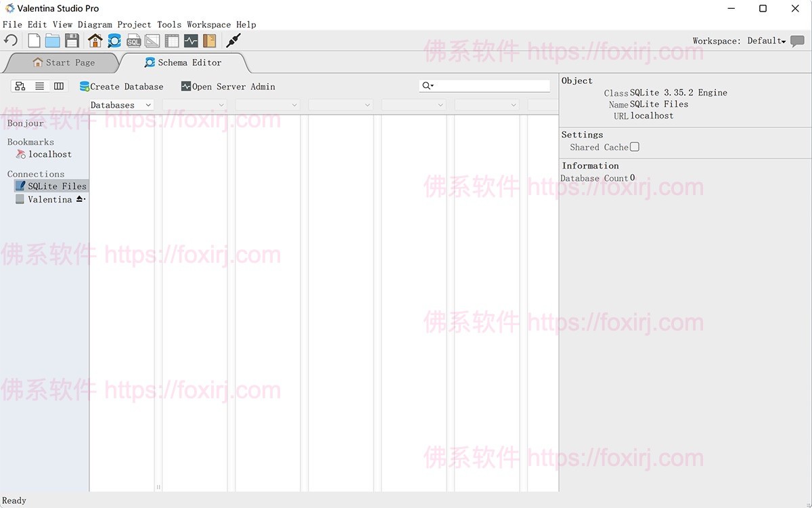The width and height of the screenshot is (812, 508).
Task: Open a file using the folder toolbar icon
Action: click(52, 40)
